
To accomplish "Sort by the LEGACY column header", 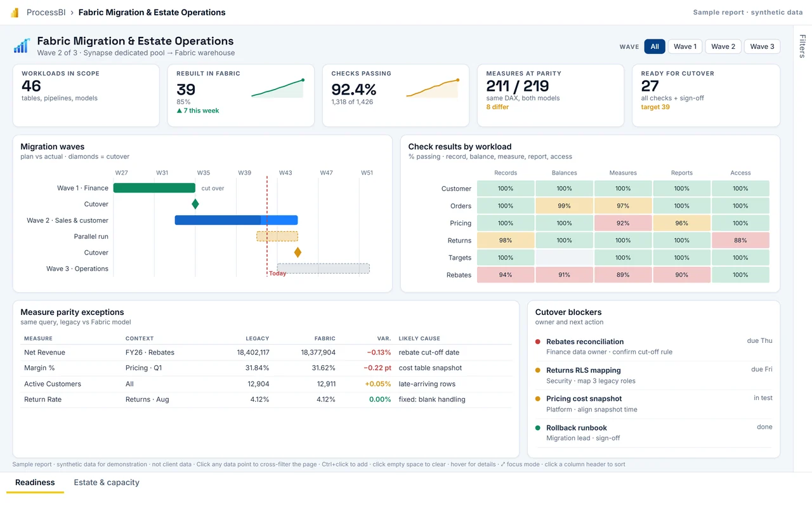I will [258, 338].
